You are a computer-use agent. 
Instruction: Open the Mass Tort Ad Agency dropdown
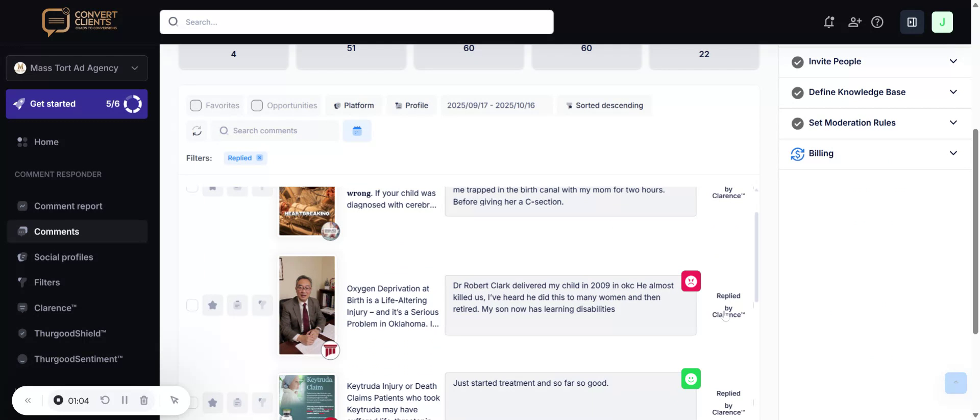pos(77,68)
